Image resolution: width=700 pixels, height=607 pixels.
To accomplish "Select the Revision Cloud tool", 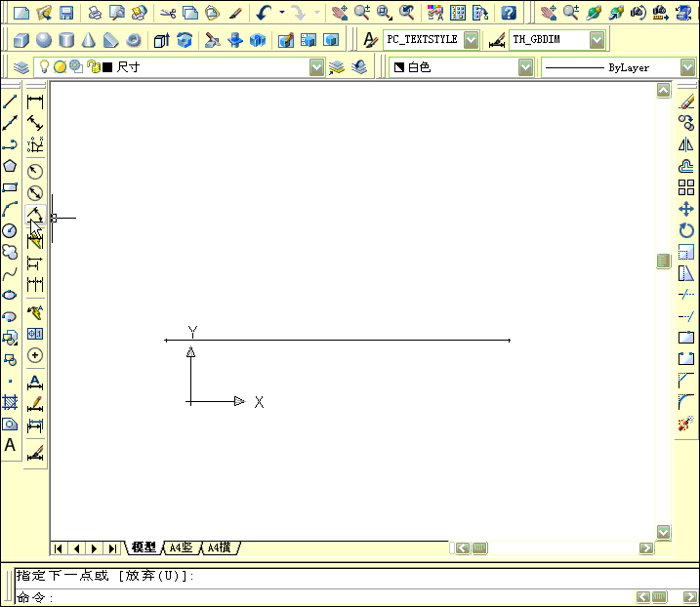I will (x=10, y=252).
